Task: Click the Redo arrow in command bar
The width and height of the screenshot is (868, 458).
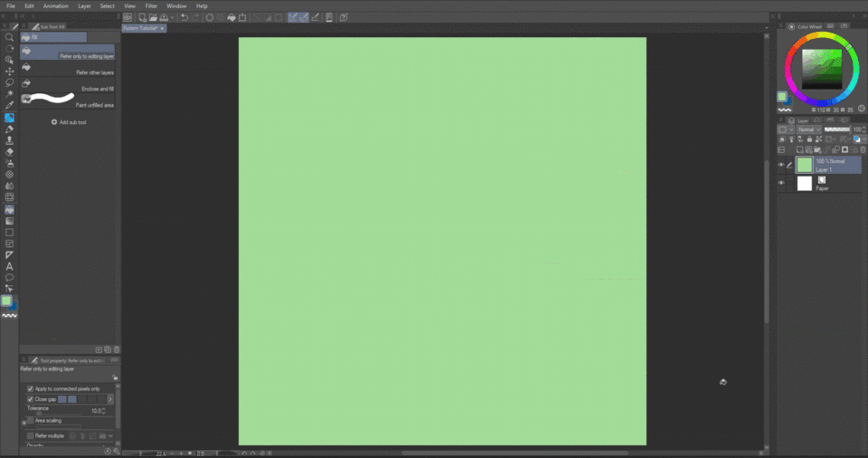Action: tap(195, 17)
